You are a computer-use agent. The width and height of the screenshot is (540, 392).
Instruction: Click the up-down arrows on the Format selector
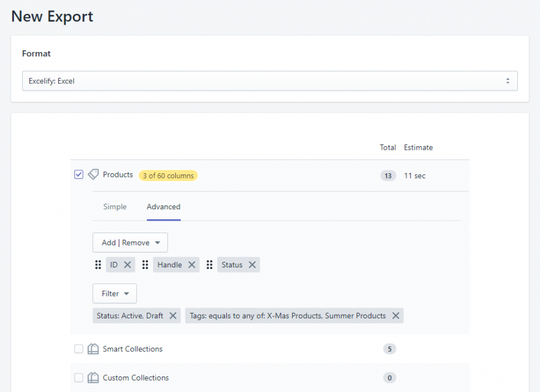tap(508, 81)
